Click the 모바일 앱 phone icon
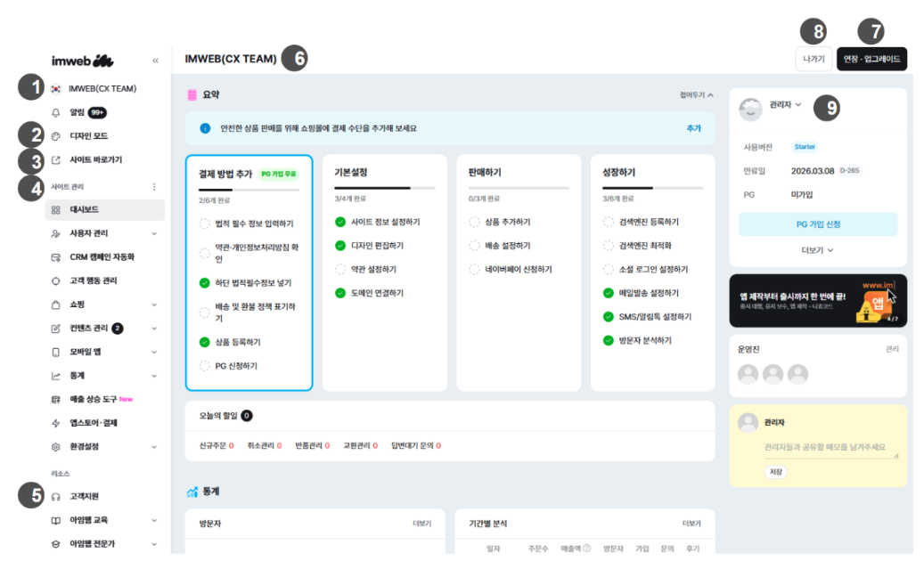 point(56,352)
